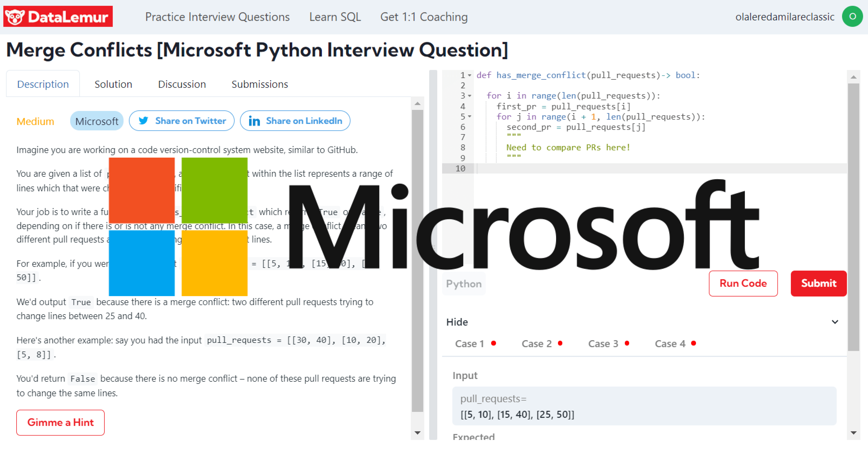Viewport: 868px width, 454px height.
Task: Submit the solution
Action: click(818, 284)
